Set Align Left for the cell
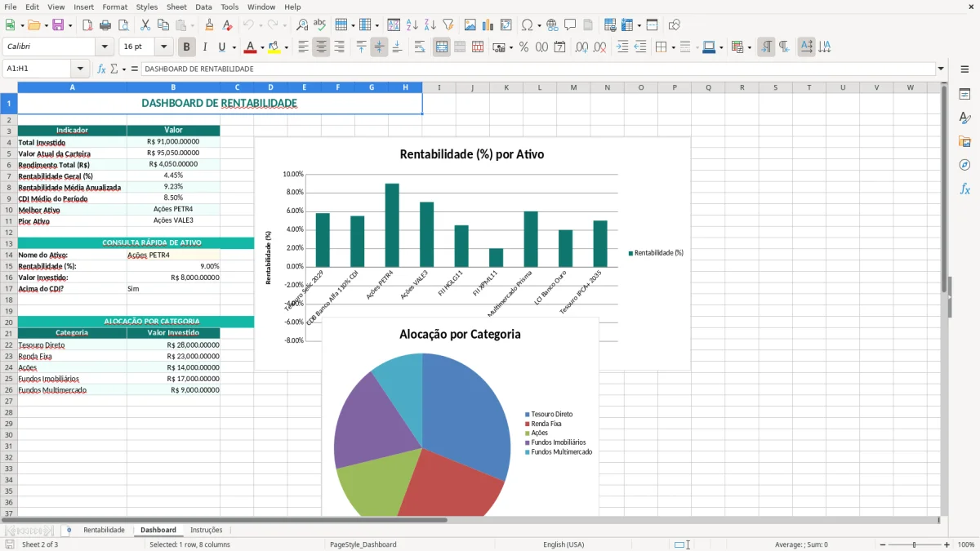Image resolution: width=980 pixels, height=551 pixels. pyautogui.click(x=303, y=47)
